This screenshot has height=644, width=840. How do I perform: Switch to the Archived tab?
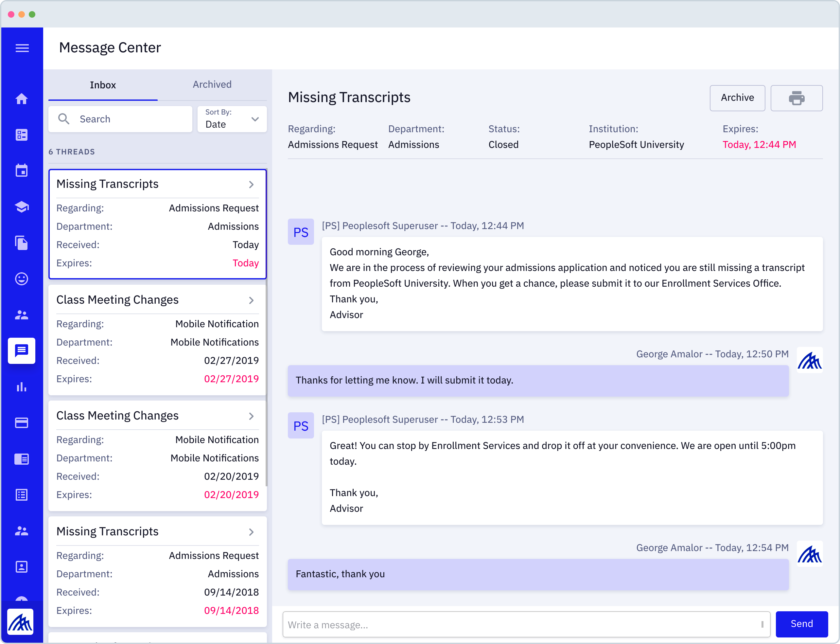coord(212,85)
